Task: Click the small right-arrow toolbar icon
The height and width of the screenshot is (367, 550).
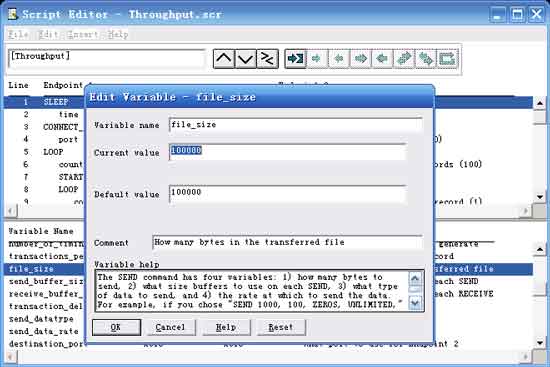Action: pyautogui.click(x=317, y=58)
